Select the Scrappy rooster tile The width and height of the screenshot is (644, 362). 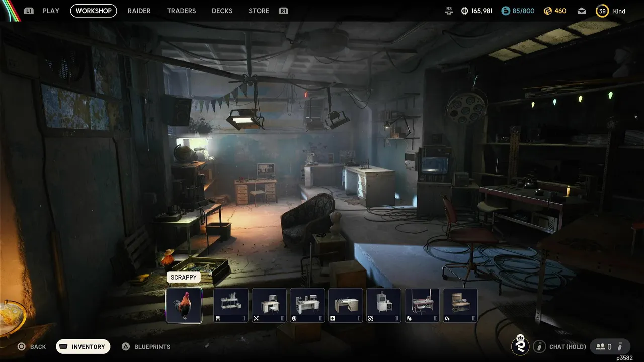point(184,305)
